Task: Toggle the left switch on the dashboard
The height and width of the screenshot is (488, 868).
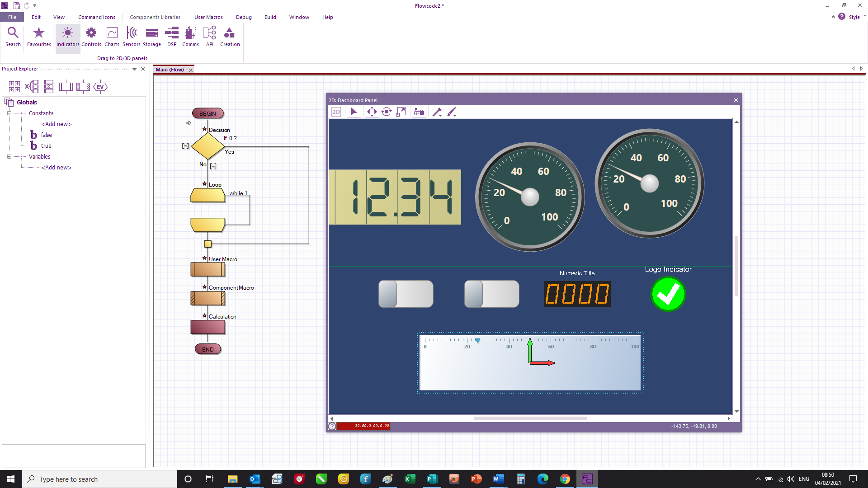Action: pos(406,294)
